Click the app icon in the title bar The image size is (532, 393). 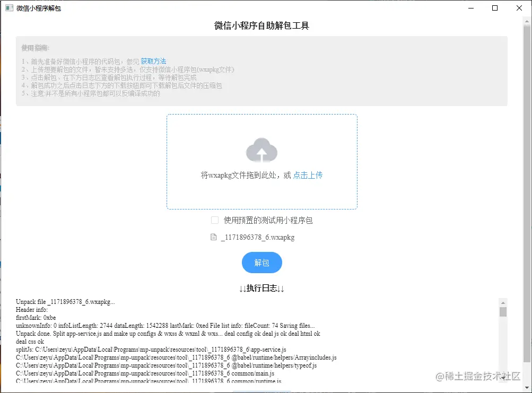click(9, 8)
